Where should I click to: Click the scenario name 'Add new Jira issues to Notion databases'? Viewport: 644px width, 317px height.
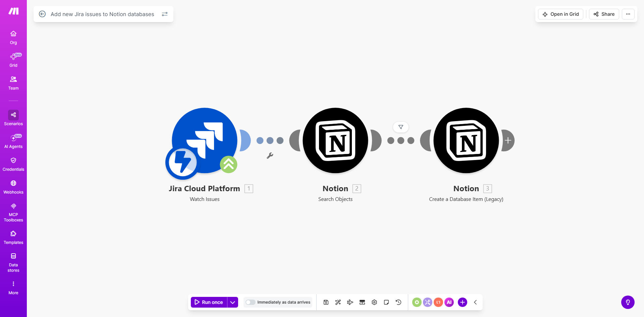point(102,14)
